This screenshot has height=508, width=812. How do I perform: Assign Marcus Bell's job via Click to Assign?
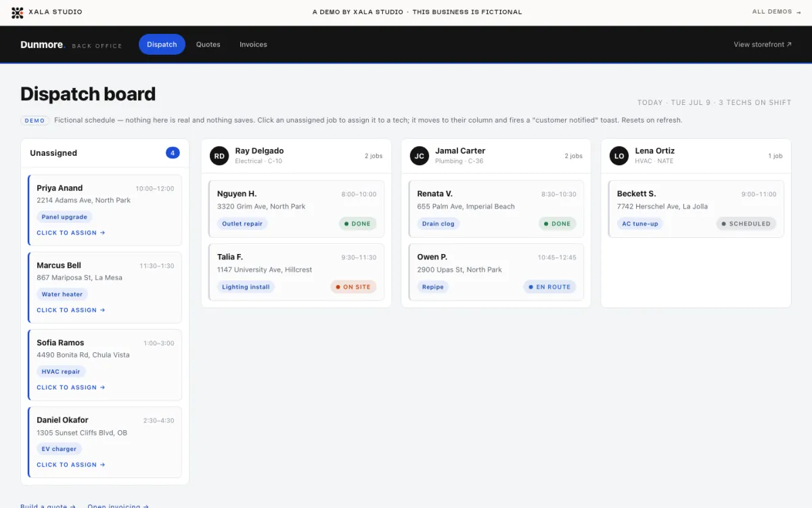tap(71, 310)
